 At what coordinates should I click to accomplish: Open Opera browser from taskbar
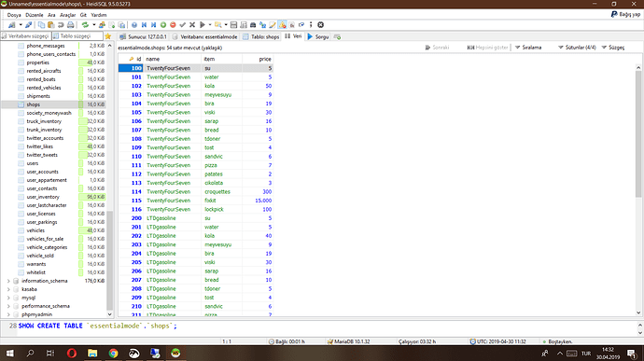point(72,354)
